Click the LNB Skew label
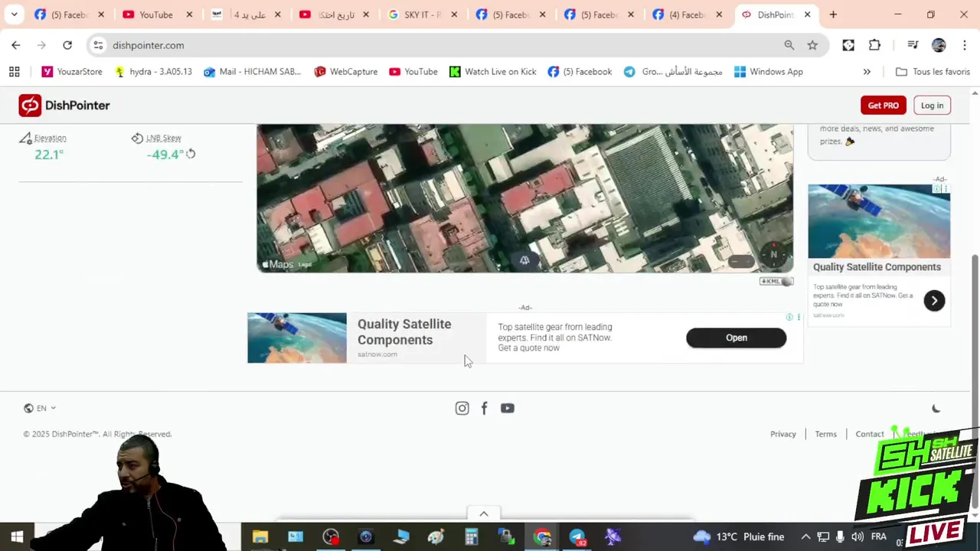Image resolution: width=980 pixels, height=551 pixels. [x=163, y=138]
